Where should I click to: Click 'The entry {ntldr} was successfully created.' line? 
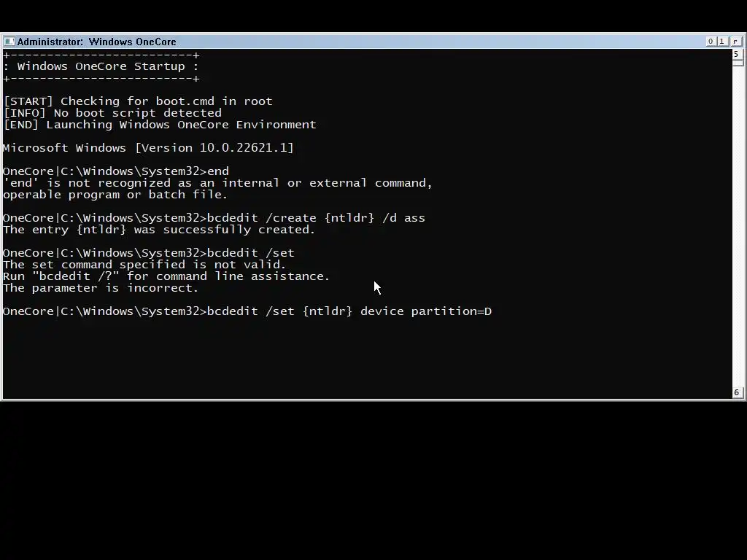[159, 230]
